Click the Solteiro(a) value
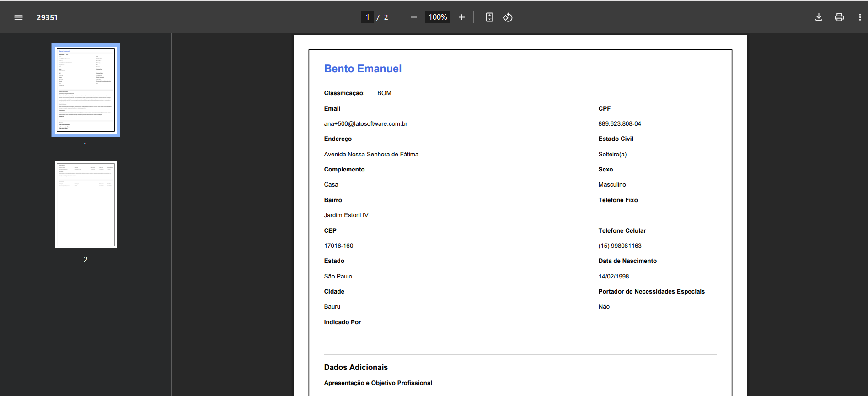The height and width of the screenshot is (396, 868). [612, 154]
